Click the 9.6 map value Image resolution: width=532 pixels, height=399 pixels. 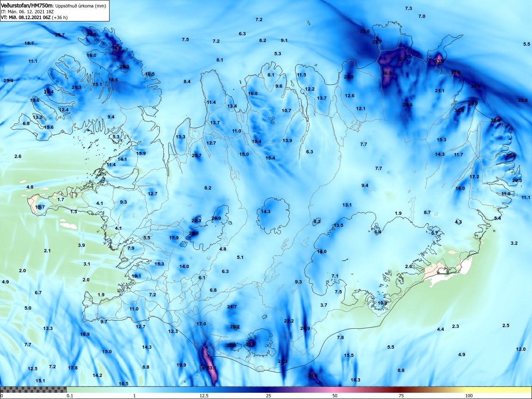(x=279, y=86)
